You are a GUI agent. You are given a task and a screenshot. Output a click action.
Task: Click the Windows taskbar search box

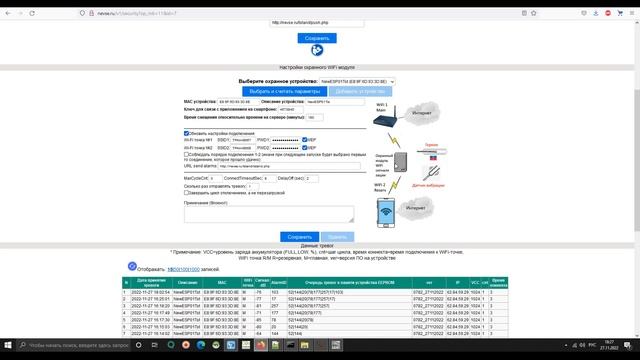[x=74, y=345]
